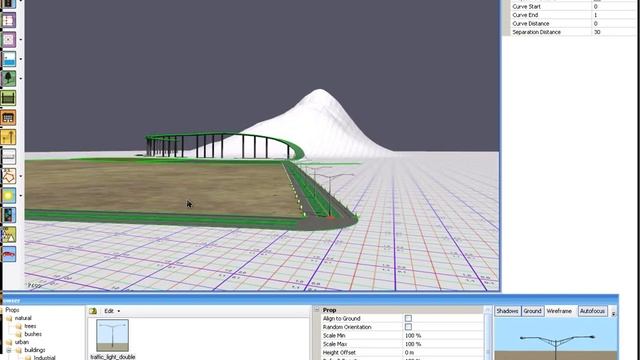Pick the purple square terrain tool icon
The width and height of the screenshot is (640, 360).
point(8,40)
